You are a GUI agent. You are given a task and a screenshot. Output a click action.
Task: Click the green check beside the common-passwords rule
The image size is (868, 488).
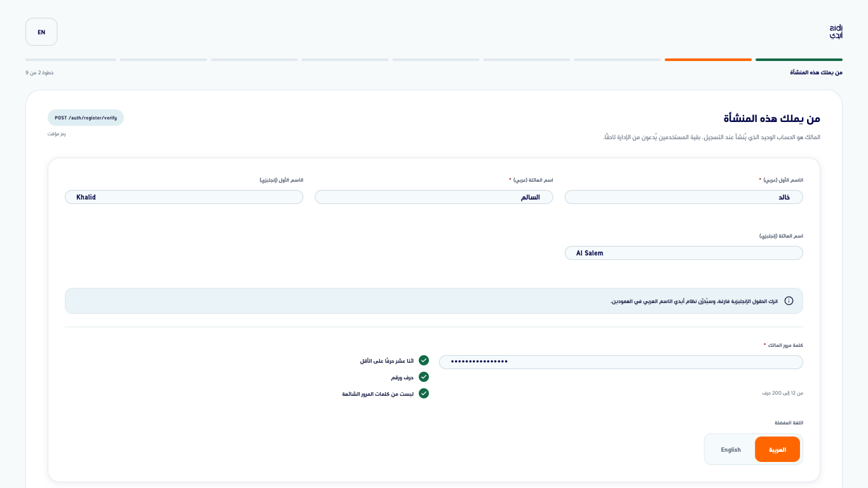(x=424, y=393)
